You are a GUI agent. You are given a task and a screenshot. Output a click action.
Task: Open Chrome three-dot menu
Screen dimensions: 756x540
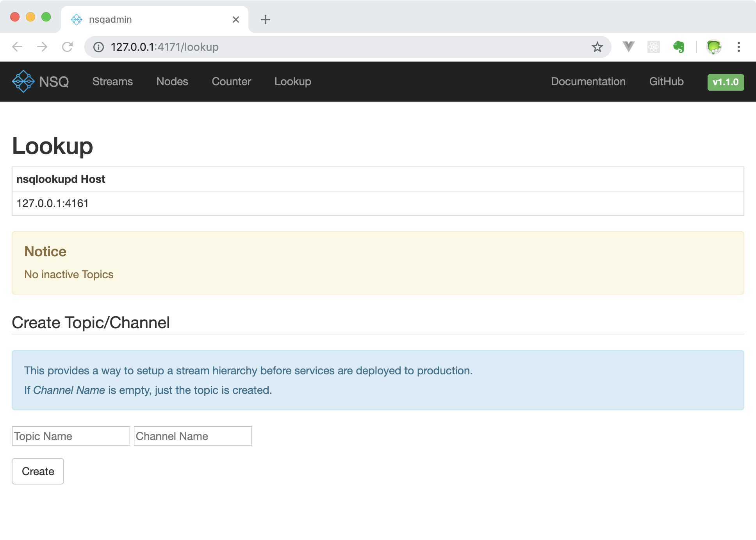(738, 47)
